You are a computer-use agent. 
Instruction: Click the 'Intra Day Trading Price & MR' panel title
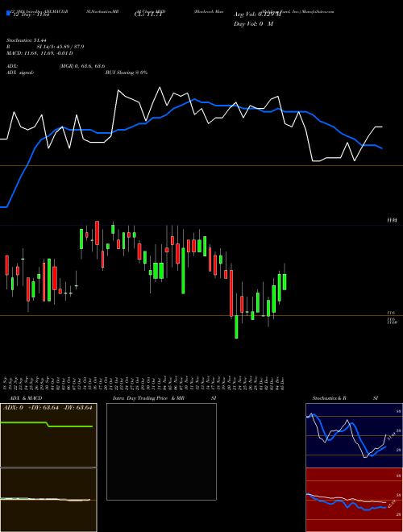click(x=148, y=398)
